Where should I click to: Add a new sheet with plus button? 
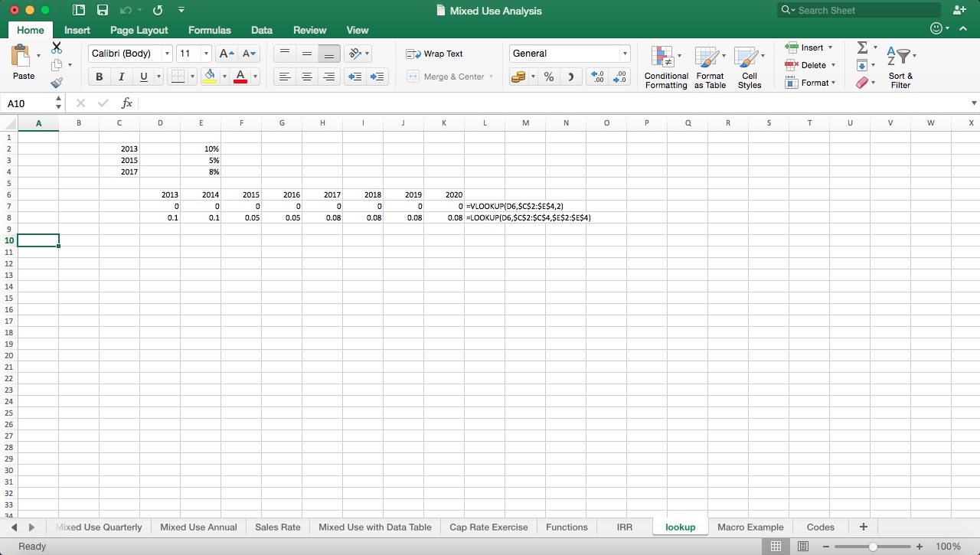pyautogui.click(x=863, y=527)
